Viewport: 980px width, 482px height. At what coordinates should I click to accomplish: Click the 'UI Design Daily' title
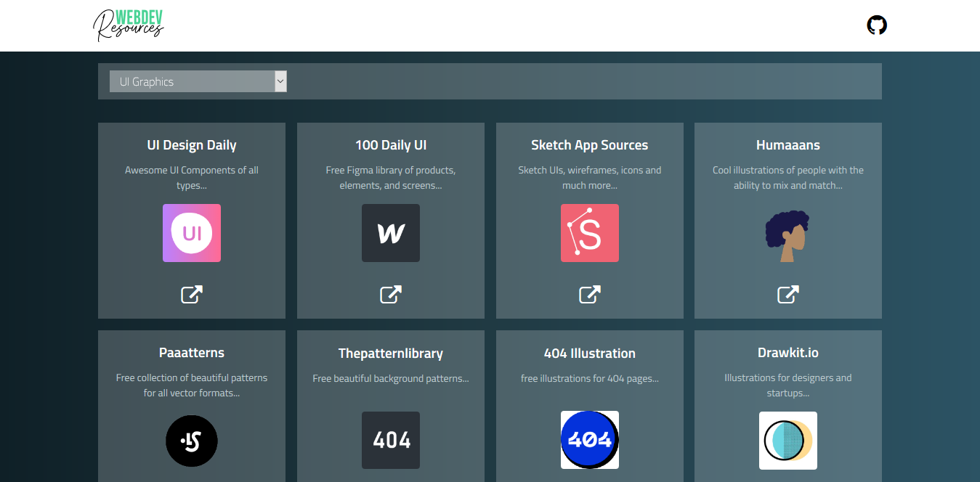click(191, 144)
